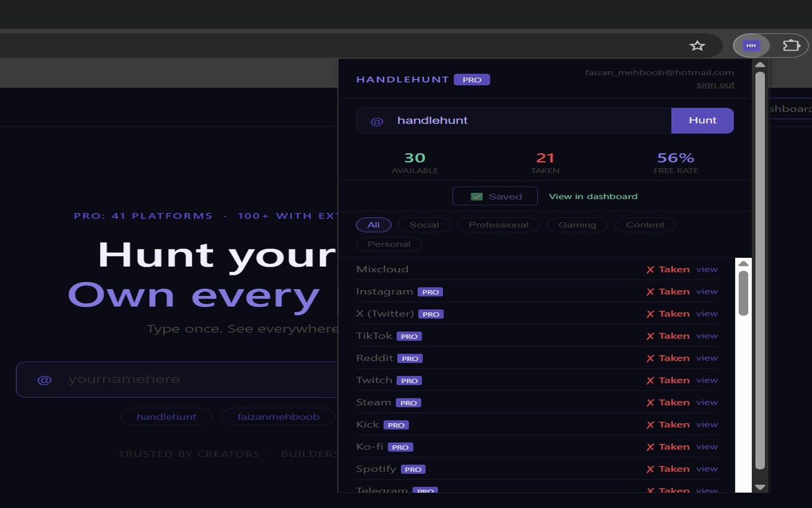Click view link for Instagram

pyautogui.click(x=707, y=291)
